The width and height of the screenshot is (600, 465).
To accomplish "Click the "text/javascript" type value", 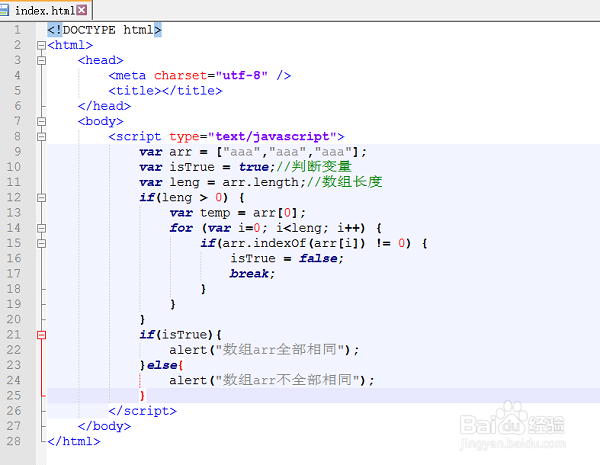I will coord(272,137).
